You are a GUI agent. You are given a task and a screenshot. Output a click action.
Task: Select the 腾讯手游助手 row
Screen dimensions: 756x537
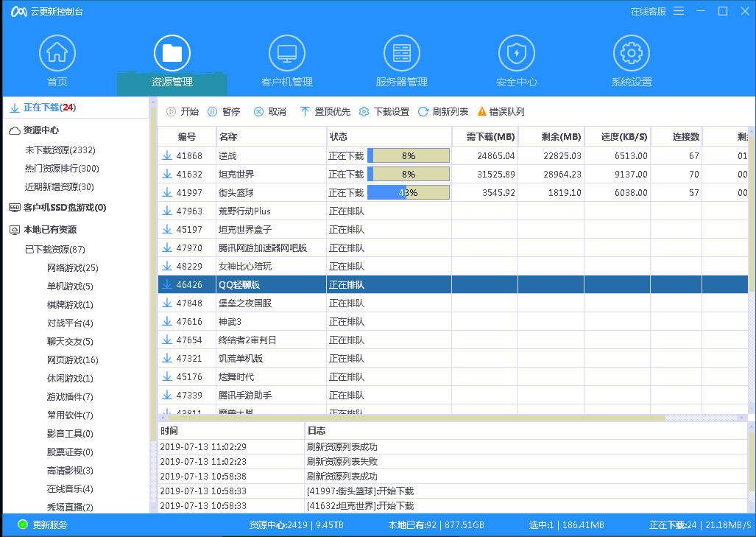click(x=453, y=395)
